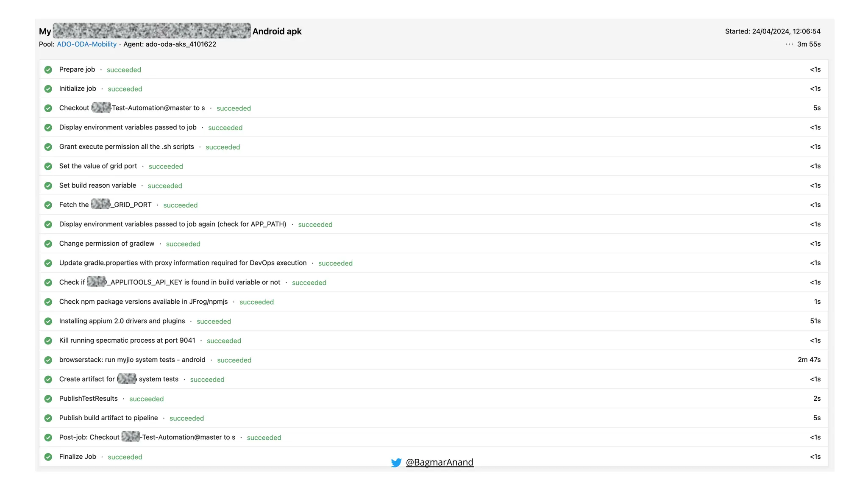Open the three-dots more options menu
This screenshot has width=868, height=488.
(x=789, y=44)
